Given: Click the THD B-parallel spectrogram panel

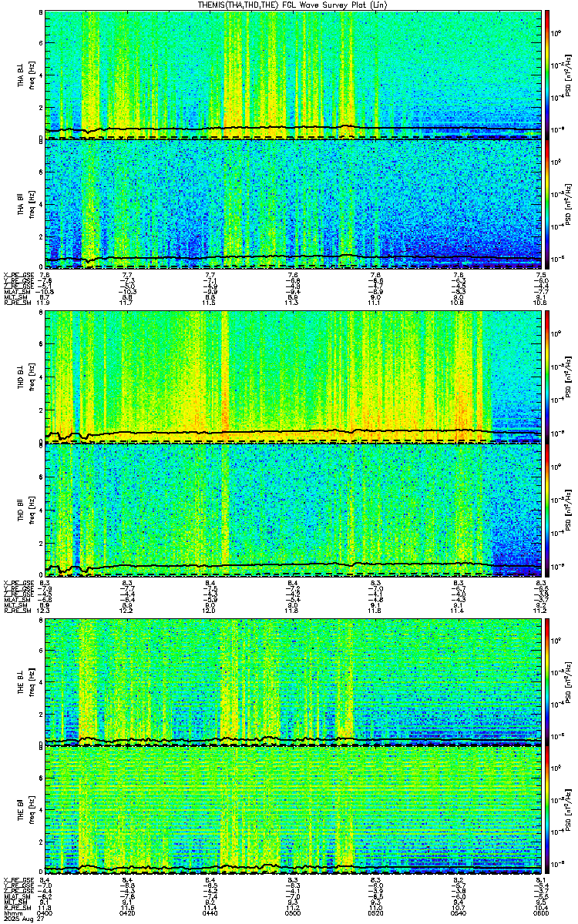Looking at the screenshot, I should pos(293,509).
